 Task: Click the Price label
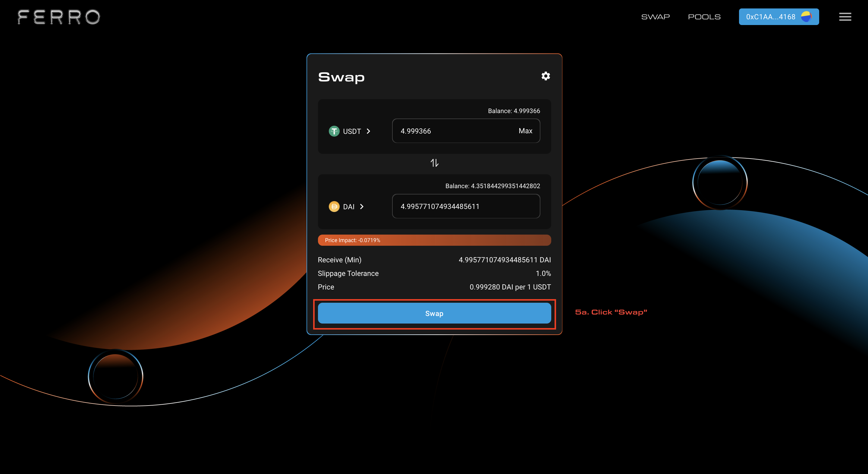tap(326, 287)
